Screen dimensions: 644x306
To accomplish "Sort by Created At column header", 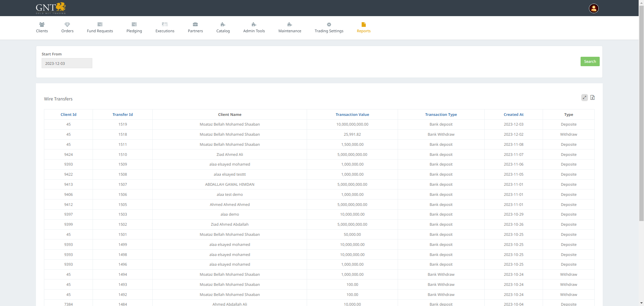I will tap(513, 115).
